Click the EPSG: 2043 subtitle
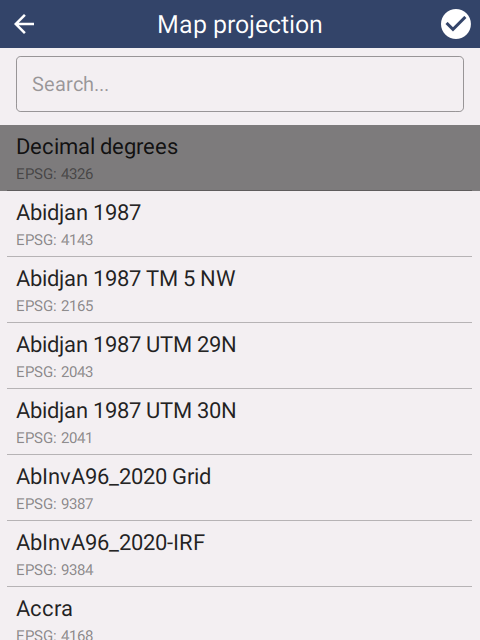Image resolution: width=480 pixels, height=640 pixels. point(55,372)
